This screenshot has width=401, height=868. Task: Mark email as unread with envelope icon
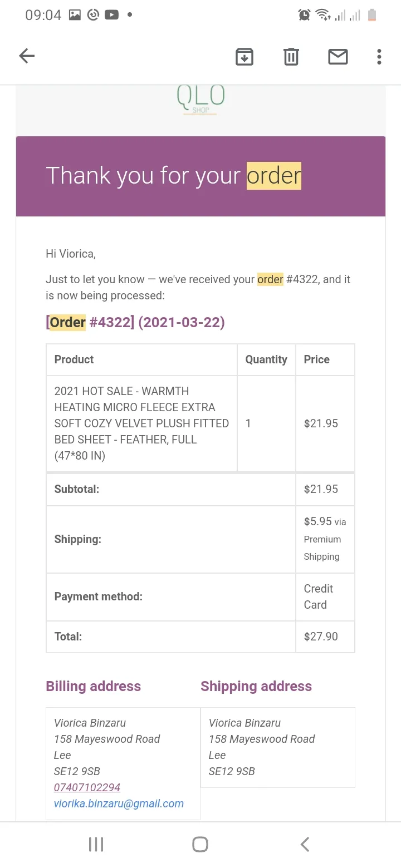tap(338, 56)
